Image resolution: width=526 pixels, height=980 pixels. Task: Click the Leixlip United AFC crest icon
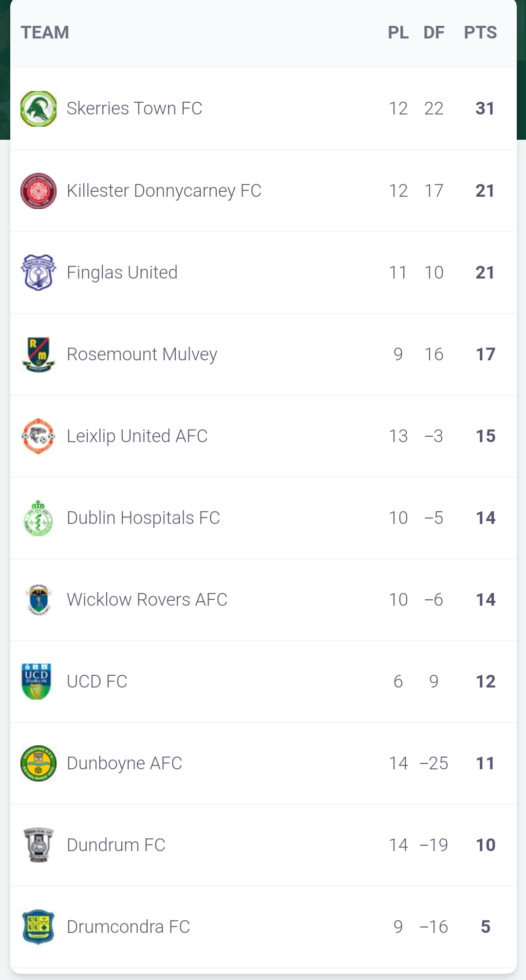pos(38,436)
